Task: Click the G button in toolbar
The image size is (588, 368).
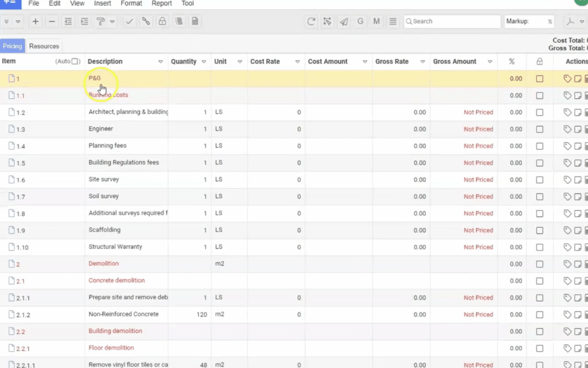Action: pos(360,21)
